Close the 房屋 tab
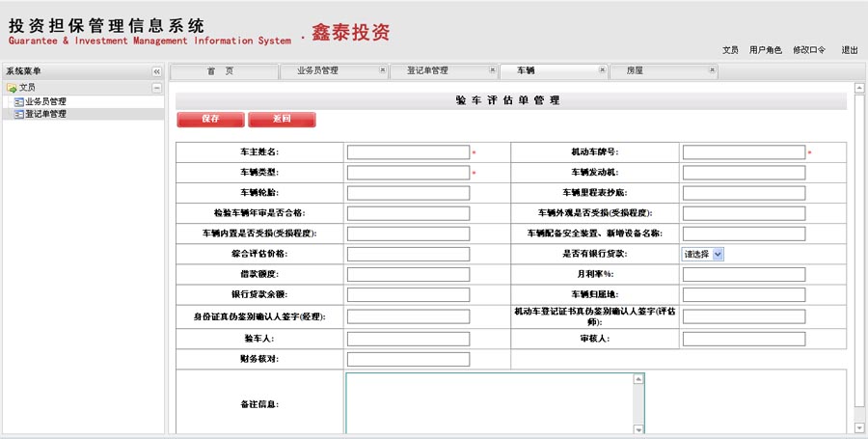This screenshot has width=868, height=439. pos(712,70)
